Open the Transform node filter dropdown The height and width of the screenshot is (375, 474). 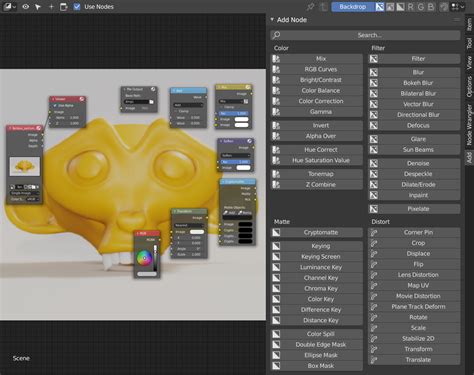pos(189,225)
